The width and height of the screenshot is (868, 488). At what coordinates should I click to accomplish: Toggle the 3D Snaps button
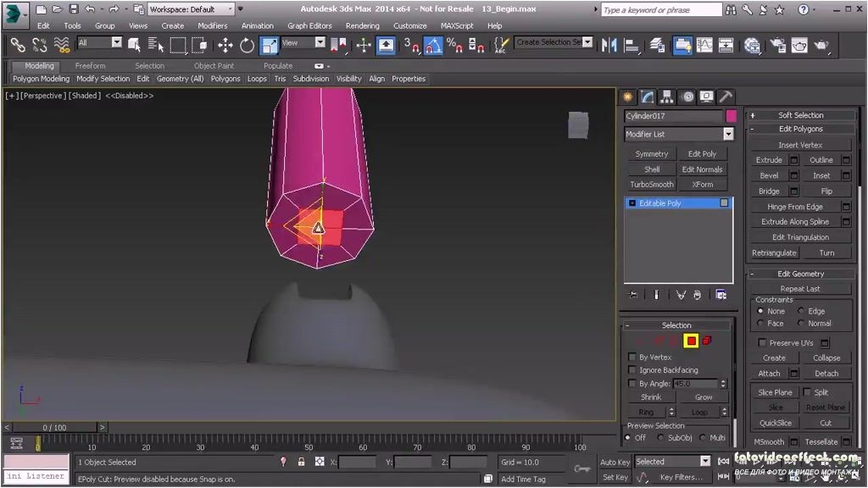[411, 46]
